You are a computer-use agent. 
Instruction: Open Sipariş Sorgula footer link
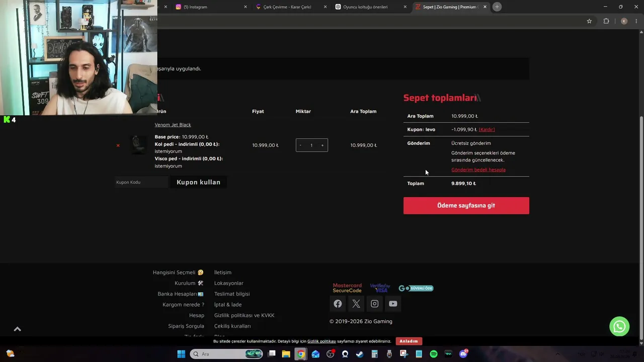pos(186,326)
